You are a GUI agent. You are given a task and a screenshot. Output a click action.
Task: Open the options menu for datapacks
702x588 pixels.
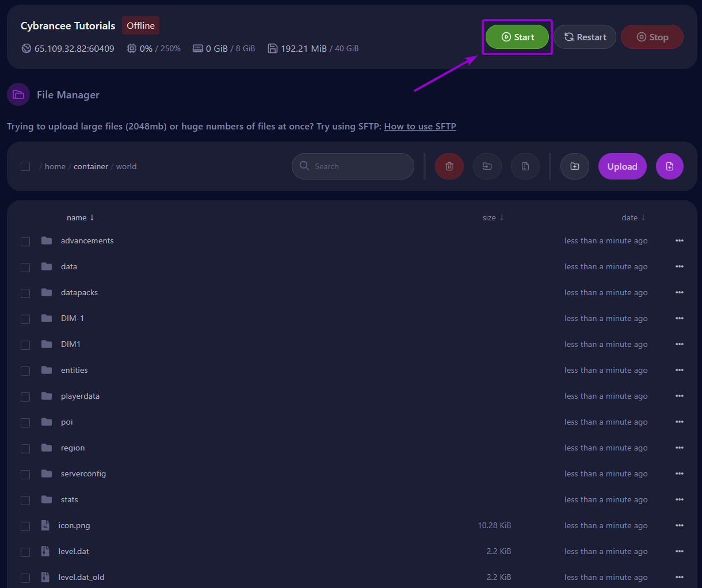click(x=680, y=292)
